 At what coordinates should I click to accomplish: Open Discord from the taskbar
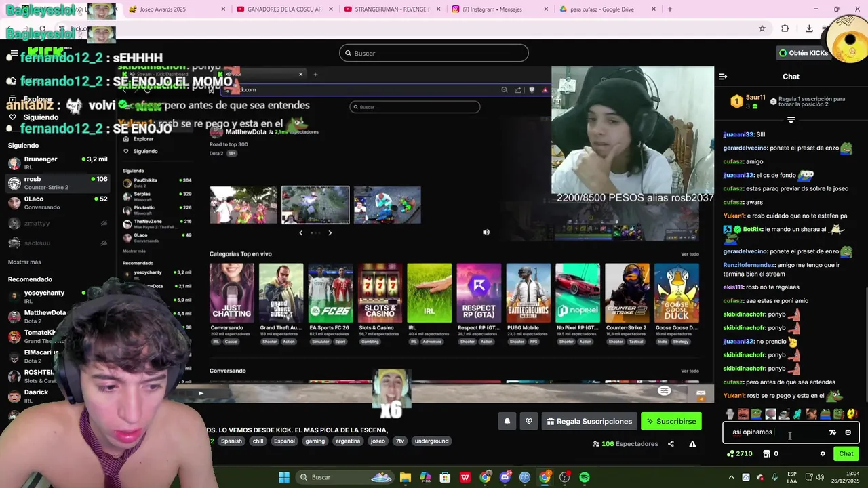point(505,477)
